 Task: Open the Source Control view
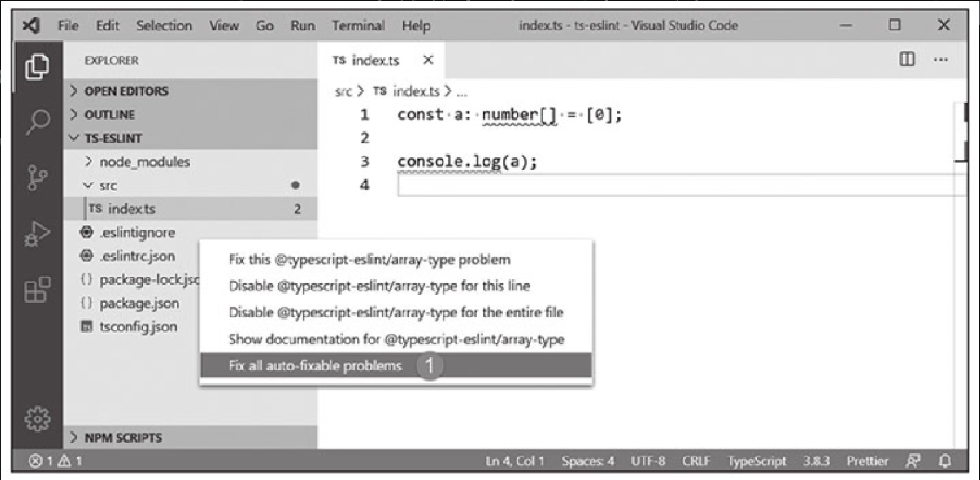tap(37, 178)
